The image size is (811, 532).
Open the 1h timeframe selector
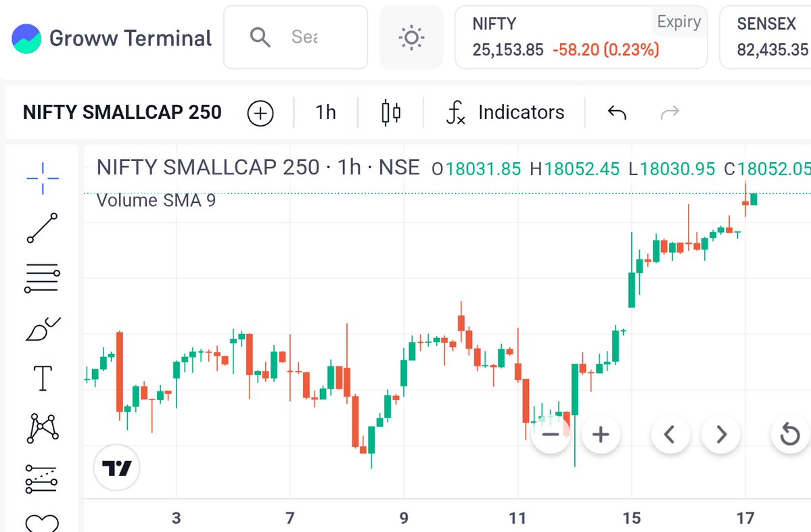pyautogui.click(x=326, y=112)
